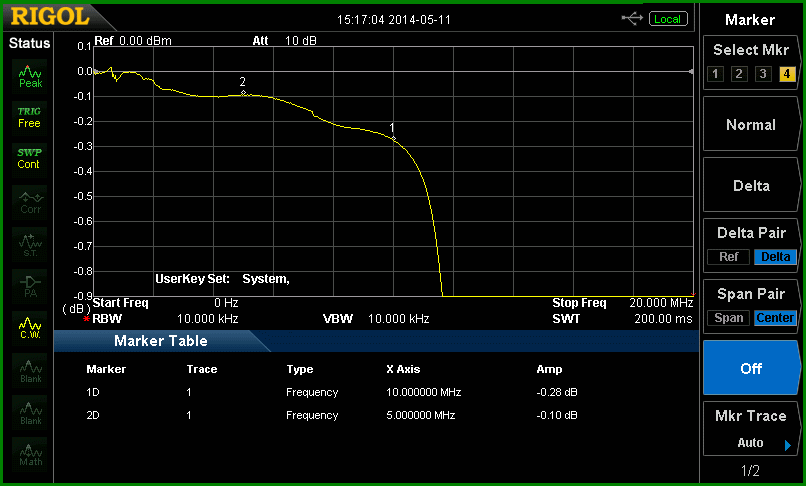Screen dimensions: 806x486
Task: Click the USB connection icon
Action: tap(632, 19)
